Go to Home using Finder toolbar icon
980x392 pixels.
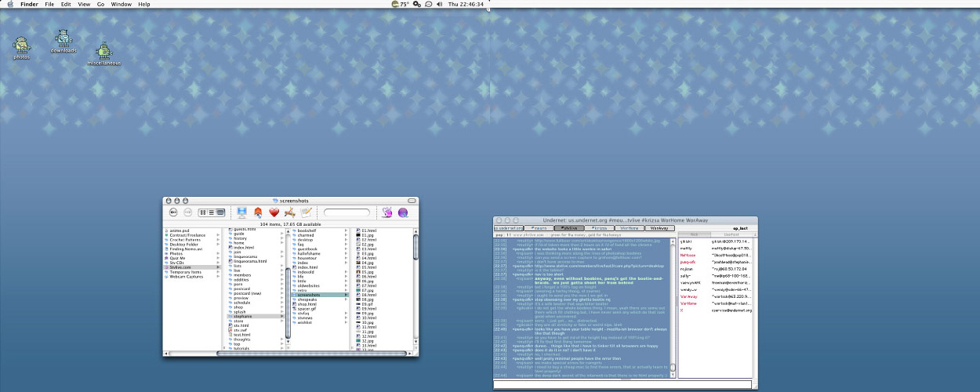(x=258, y=212)
